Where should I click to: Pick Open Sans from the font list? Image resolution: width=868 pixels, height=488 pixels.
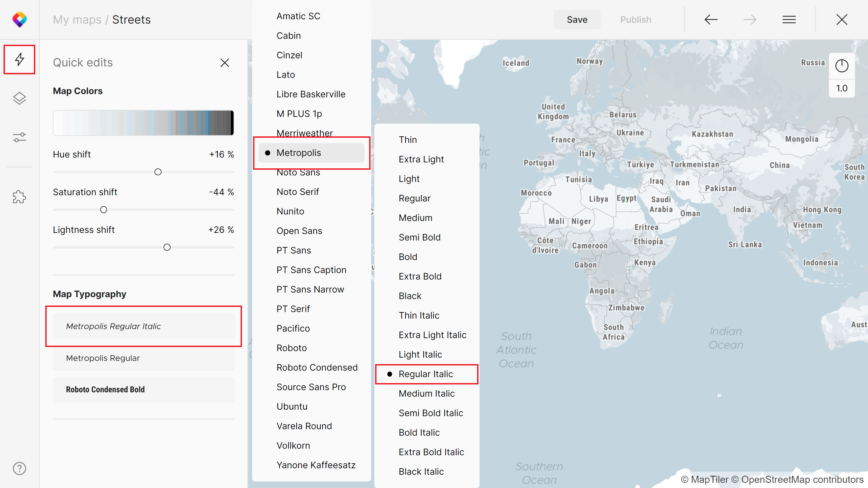click(x=299, y=231)
